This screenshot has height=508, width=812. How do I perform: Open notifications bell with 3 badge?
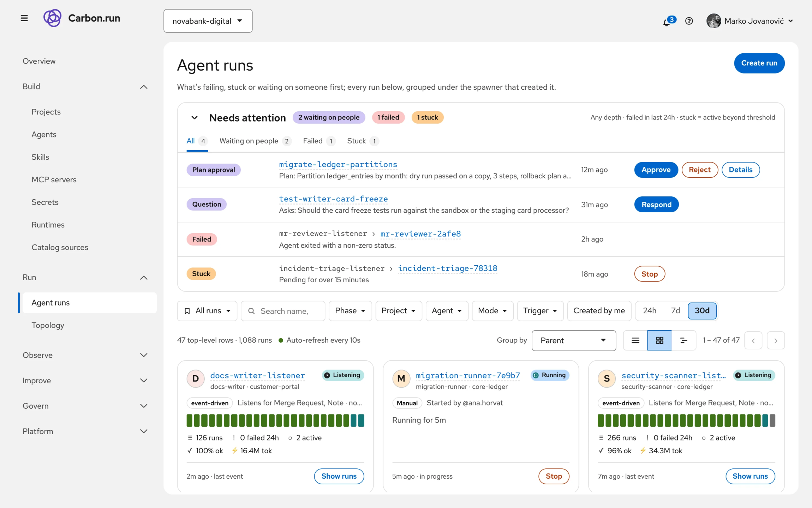[669, 21]
